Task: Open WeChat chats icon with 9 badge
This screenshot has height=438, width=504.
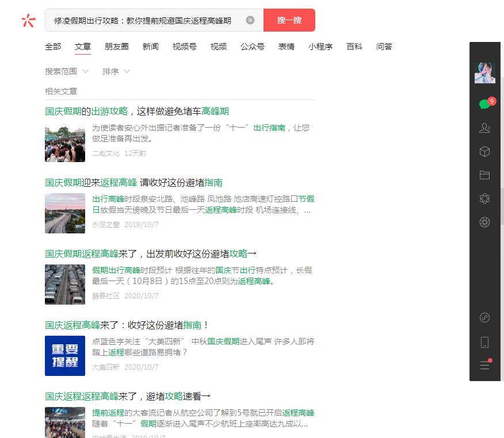Action: pos(486,103)
